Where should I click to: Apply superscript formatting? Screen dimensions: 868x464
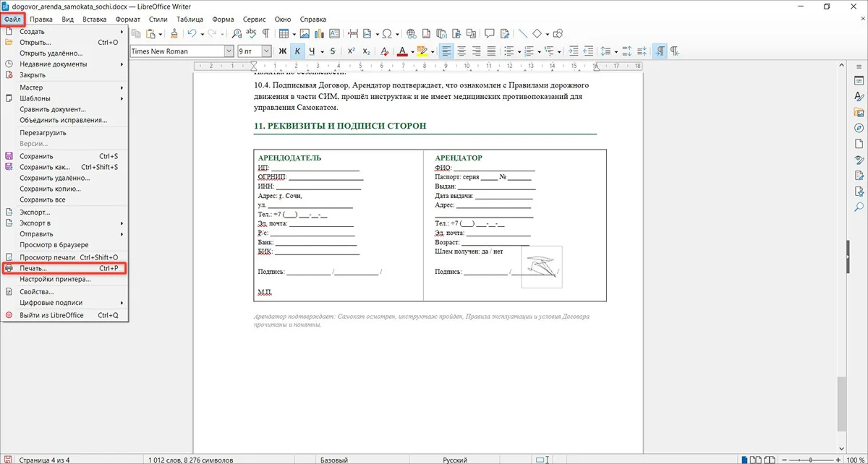tap(351, 51)
